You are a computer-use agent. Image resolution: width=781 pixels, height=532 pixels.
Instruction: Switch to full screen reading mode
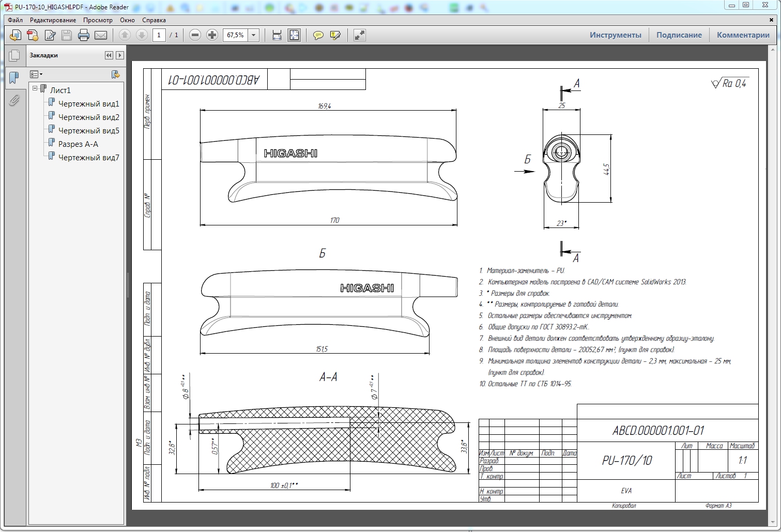360,35
